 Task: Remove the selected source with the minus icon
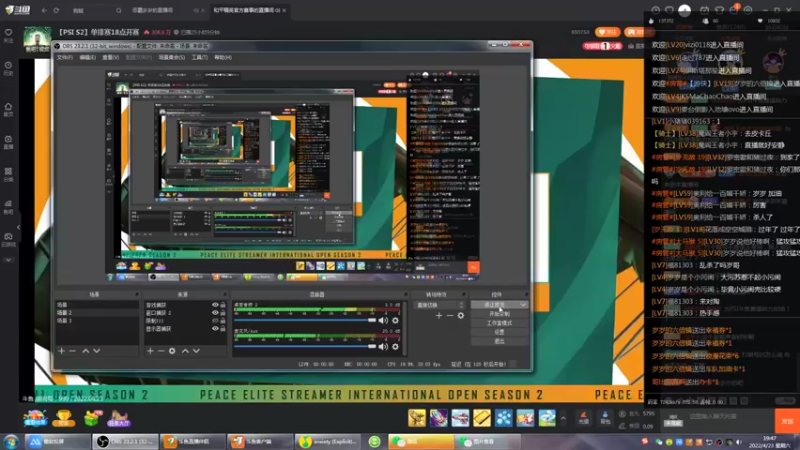pyautogui.click(x=161, y=351)
